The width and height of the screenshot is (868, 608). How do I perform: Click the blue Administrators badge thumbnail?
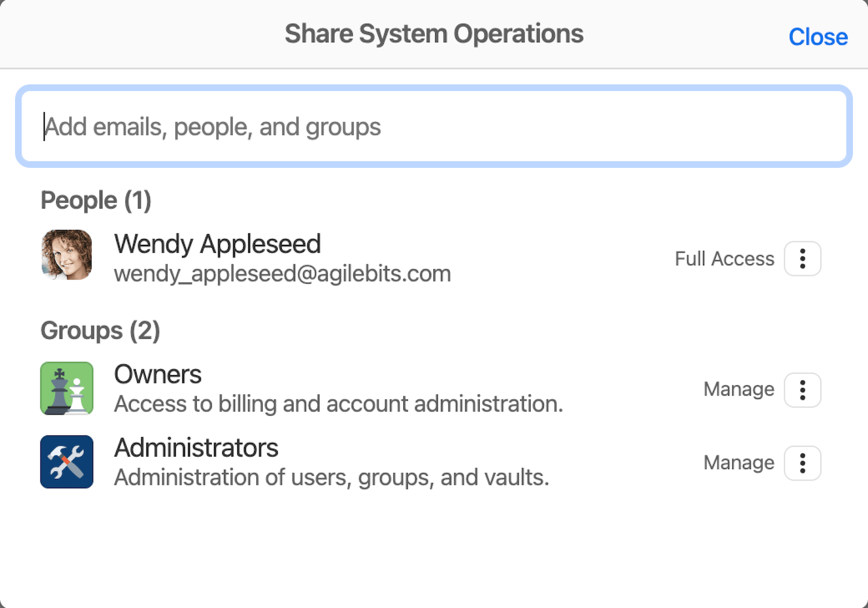[x=67, y=462]
